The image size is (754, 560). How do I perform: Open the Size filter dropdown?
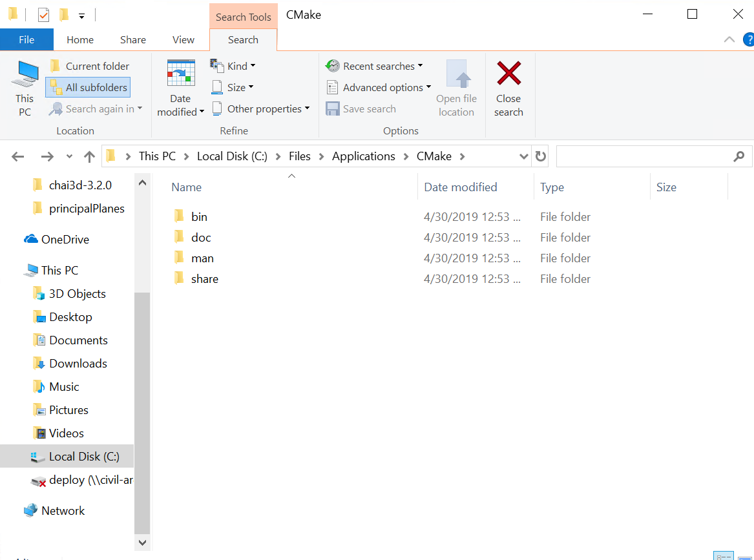(233, 87)
